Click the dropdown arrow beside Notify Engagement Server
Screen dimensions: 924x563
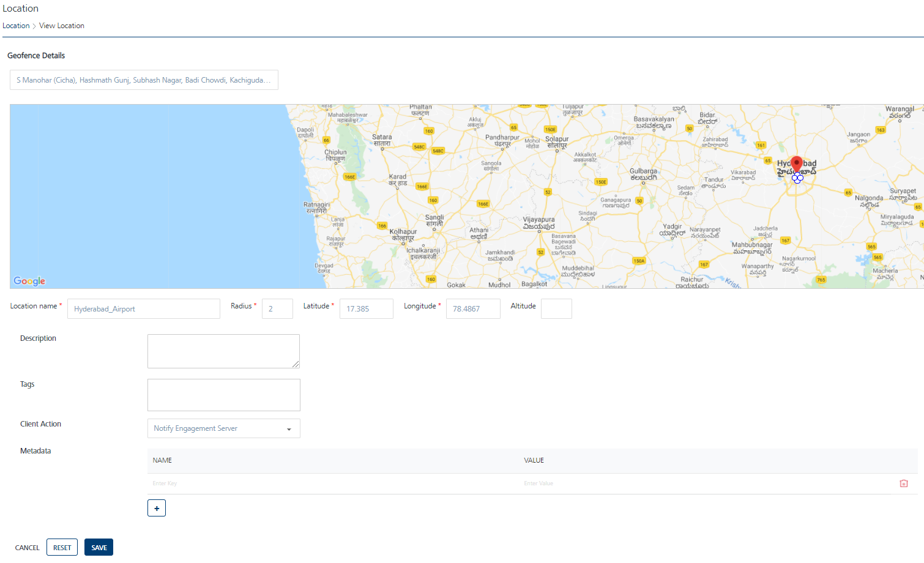pos(289,429)
